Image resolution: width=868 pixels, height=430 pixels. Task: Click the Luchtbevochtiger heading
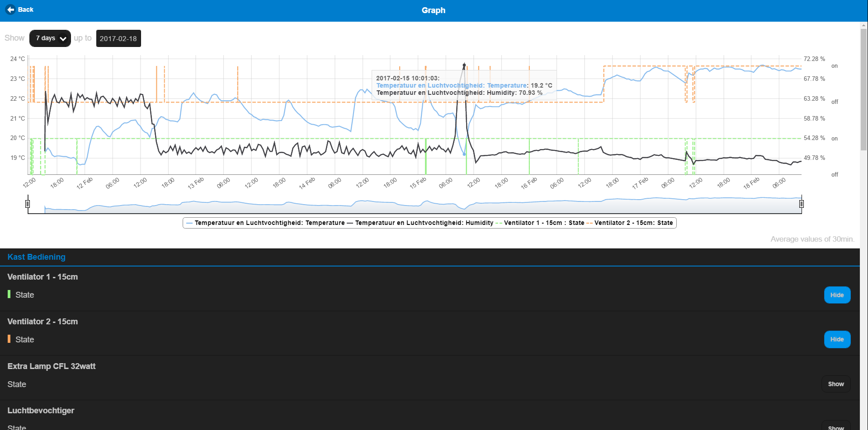pos(41,411)
